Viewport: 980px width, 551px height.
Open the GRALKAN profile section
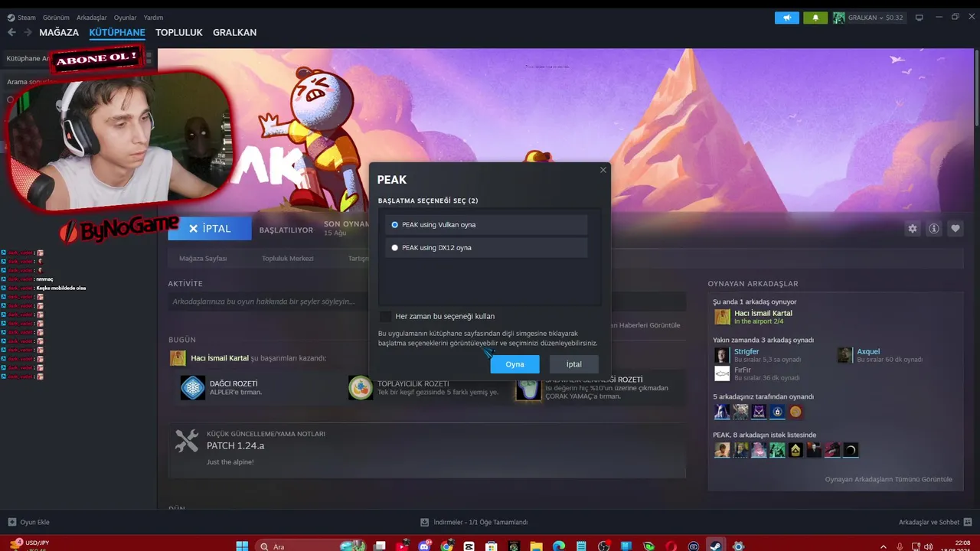point(234,32)
